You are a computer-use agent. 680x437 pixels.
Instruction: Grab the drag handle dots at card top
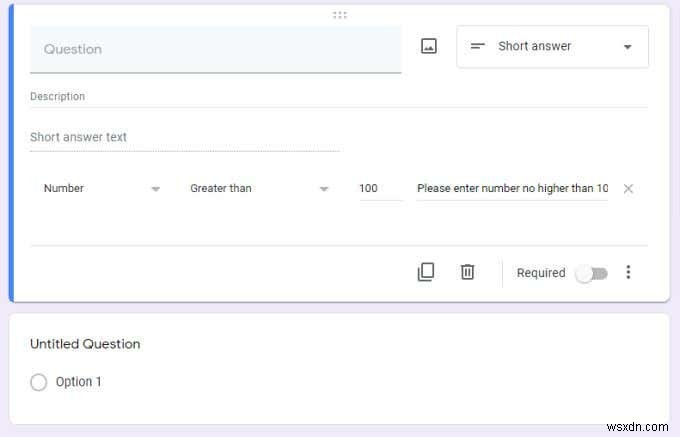click(340, 16)
